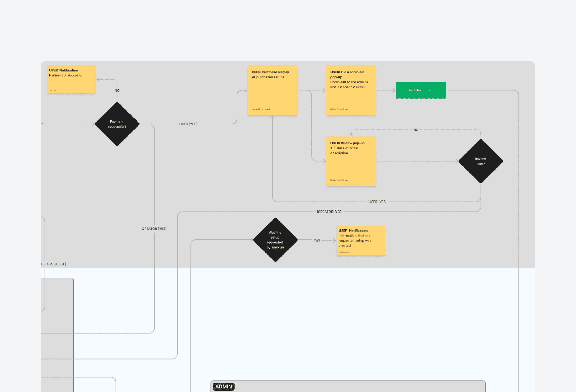Click the 'Was the setup requested by anyone?' diamond
The height and width of the screenshot is (392, 576).
click(x=275, y=240)
